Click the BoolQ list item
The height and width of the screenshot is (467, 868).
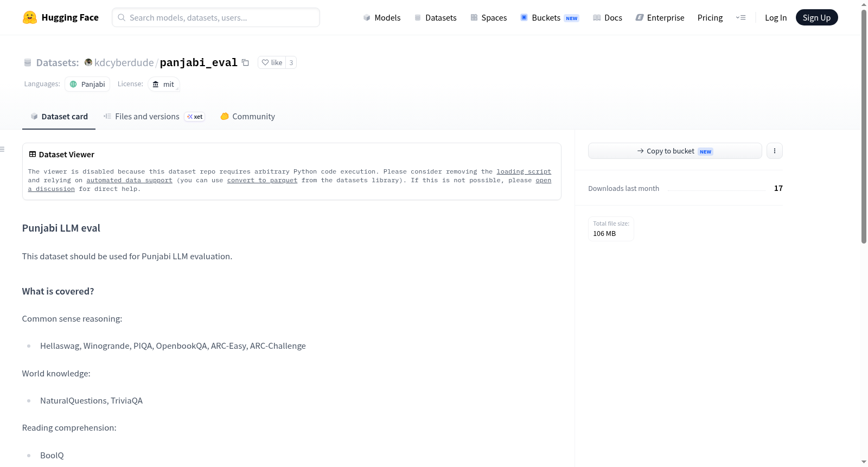click(52, 455)
